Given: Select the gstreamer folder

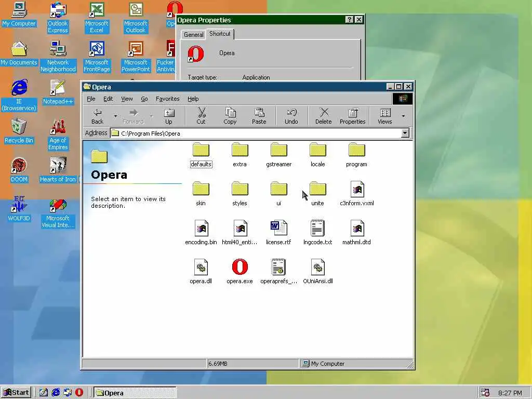Looking at the screenshot, I should click(278, 155).
